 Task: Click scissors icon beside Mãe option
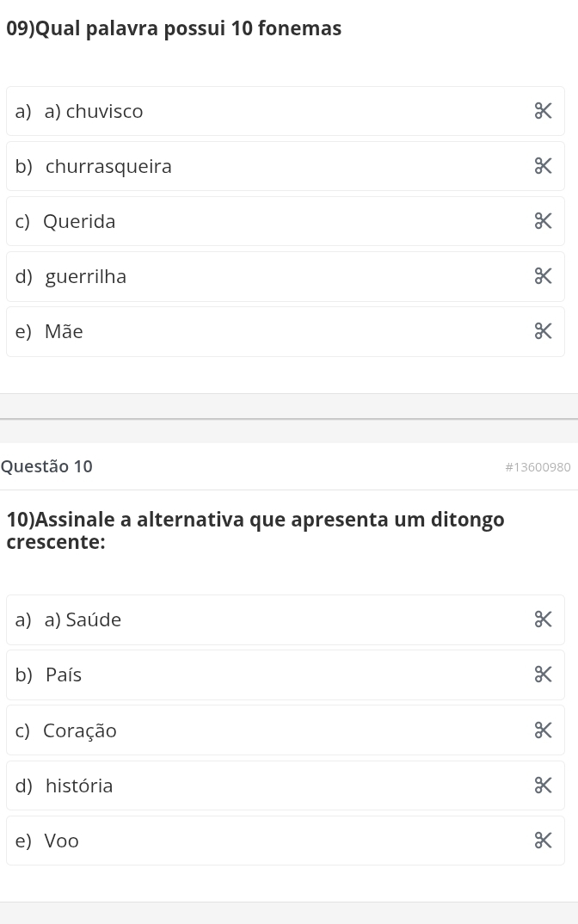pyautogui.click(x=543, y=331)
